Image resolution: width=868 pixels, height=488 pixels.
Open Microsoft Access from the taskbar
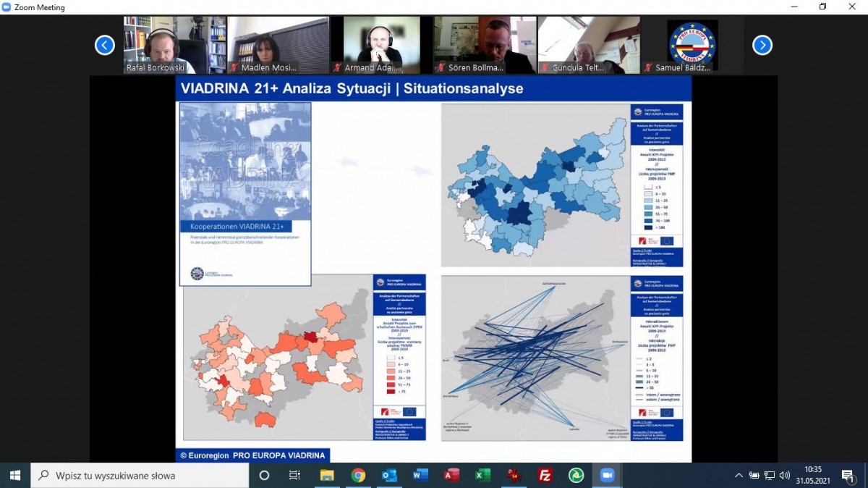[452, 476]
